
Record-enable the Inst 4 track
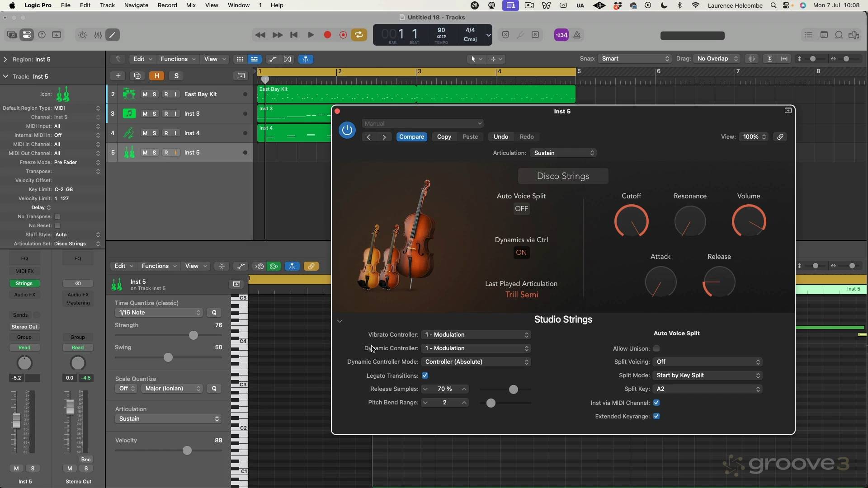[x=166, y=133]
